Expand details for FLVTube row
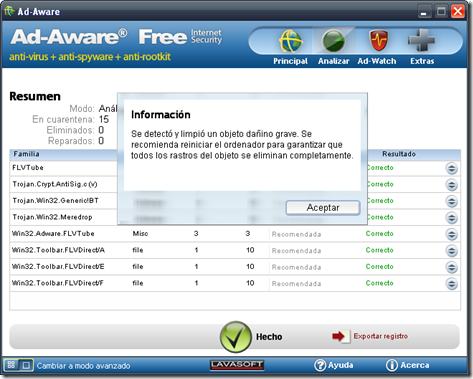This screenshot has height=379, width=473. pyautogui.click(x=452, y=168)
